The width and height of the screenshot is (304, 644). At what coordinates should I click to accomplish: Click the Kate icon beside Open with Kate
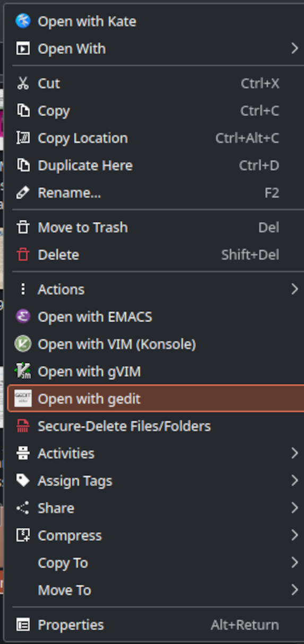coord(23,21)
